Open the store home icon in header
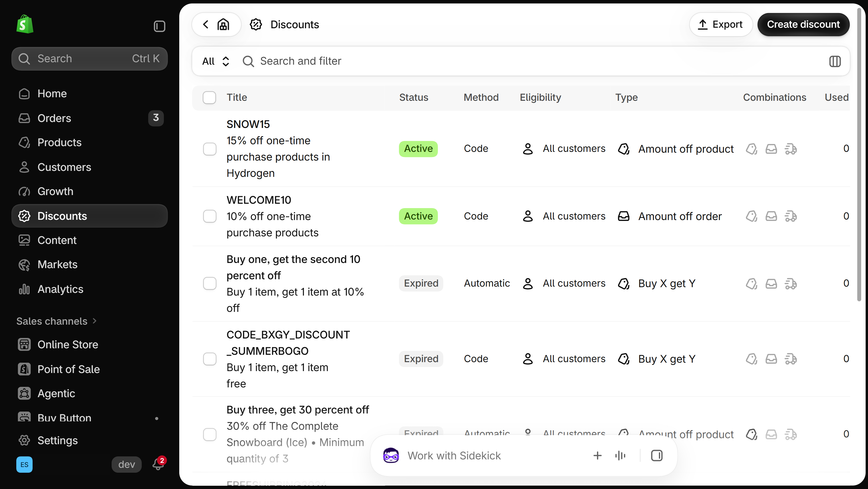Screen dimensions: 868x489 224,24
